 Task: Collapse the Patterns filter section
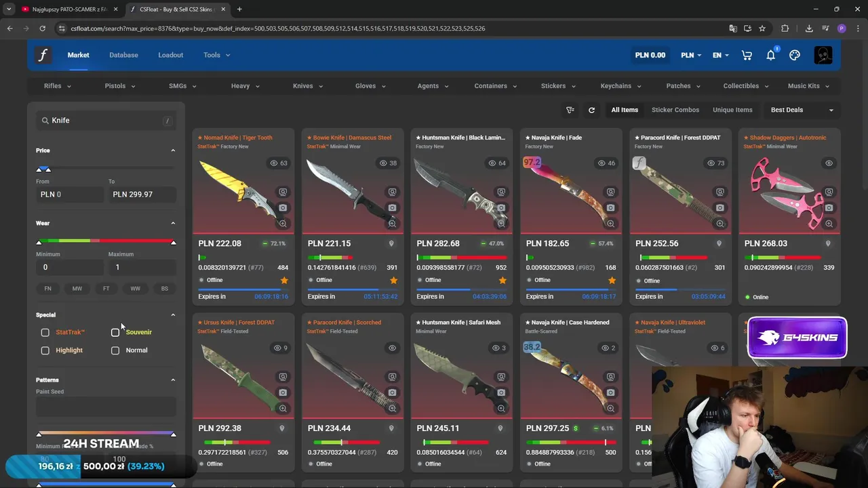pyautogui.click(x=173, y=380)
